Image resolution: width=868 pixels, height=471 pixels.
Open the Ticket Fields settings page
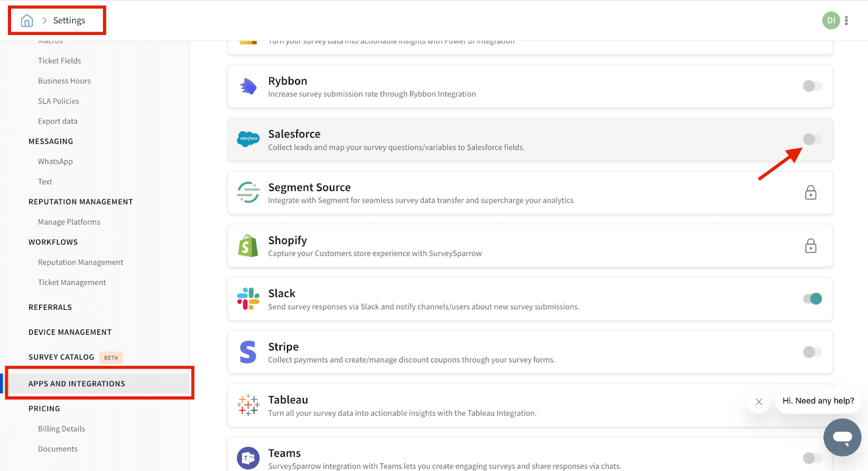pos(59,61)
